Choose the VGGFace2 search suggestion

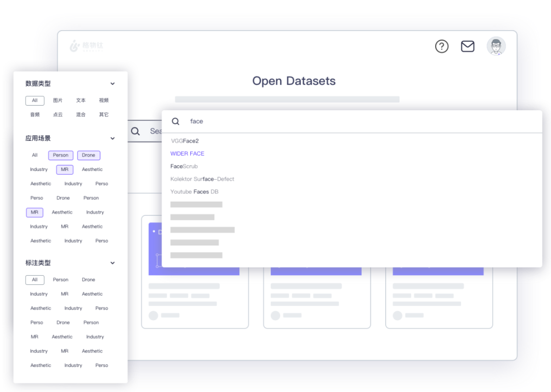185,141
